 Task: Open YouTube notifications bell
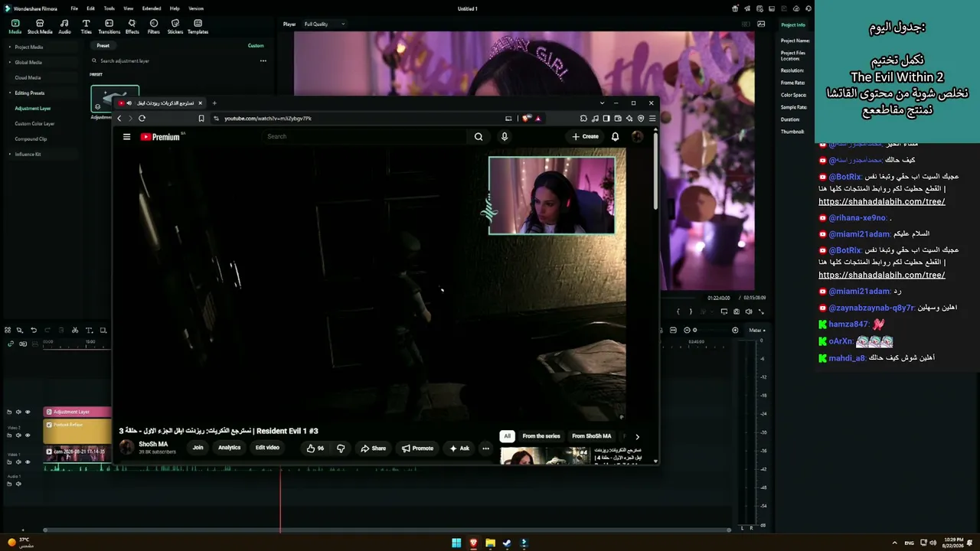[x=615, y=137]
